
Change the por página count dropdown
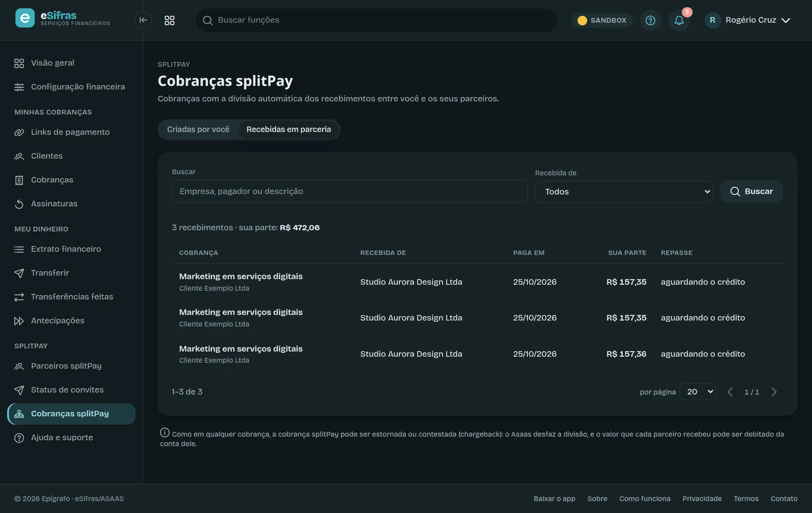pyautogui.click(x=698, y=392)
